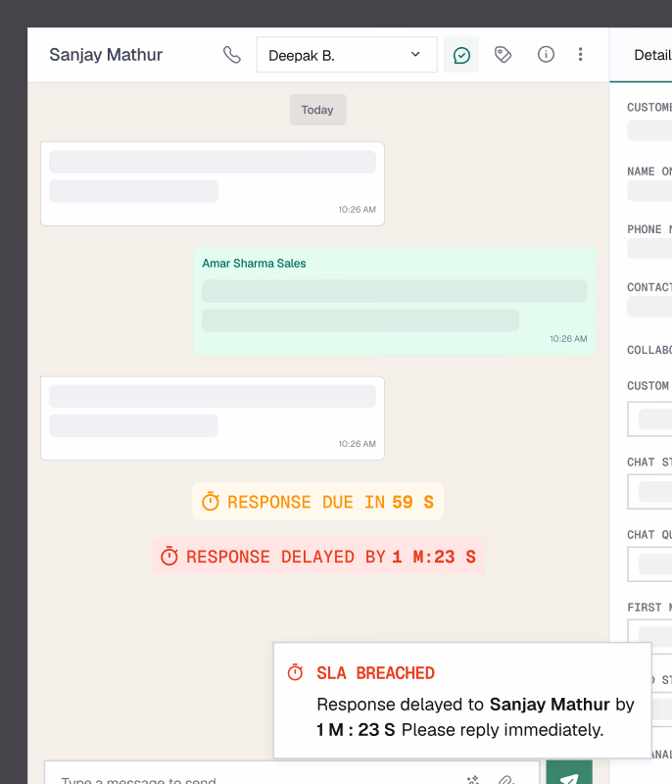Click the resolve chat checkmark icon
Image resolution: width=672 pixels, height=784 pixels.
[x=461, y=55]
